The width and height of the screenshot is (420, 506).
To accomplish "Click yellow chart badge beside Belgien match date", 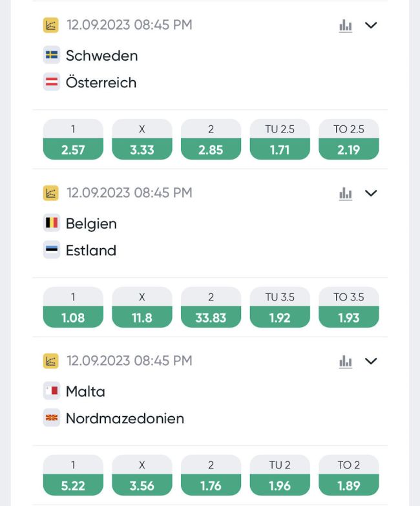I will (51, 193).
